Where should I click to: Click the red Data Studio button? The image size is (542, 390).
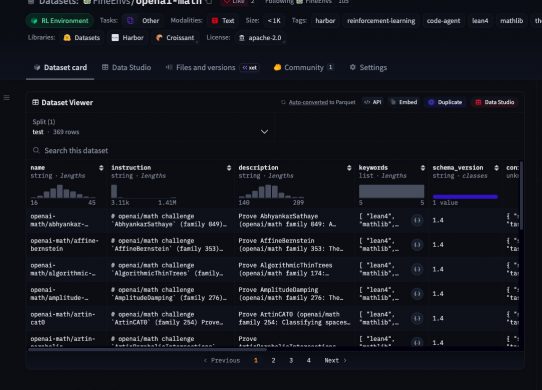pos(495,102)
